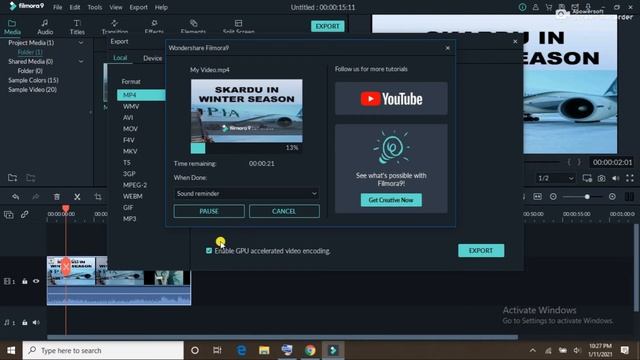Click the link clips chain icon

click(24, 214)
